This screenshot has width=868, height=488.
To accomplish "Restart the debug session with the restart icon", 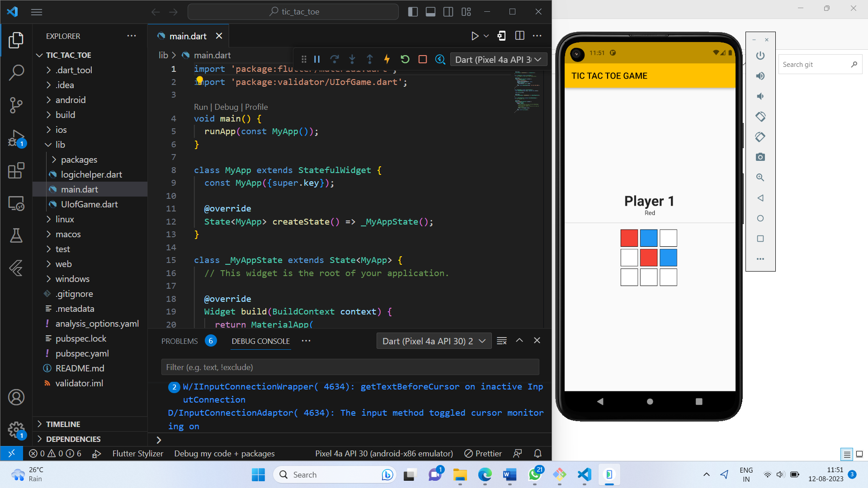I will pyautogui.click(x=405, y=59).
